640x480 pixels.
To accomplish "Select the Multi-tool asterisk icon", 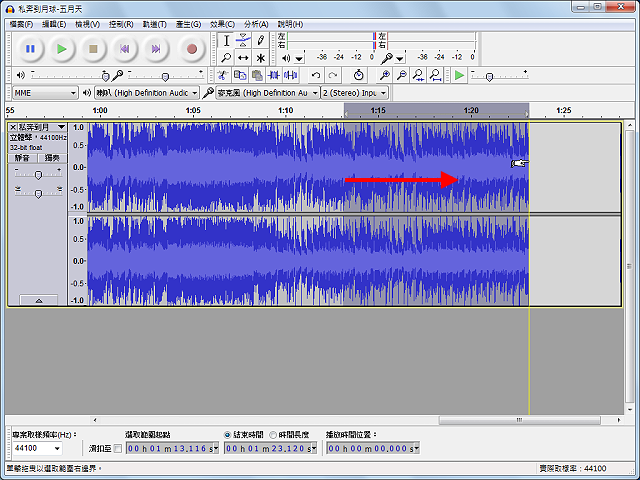I will pos(260,58).
